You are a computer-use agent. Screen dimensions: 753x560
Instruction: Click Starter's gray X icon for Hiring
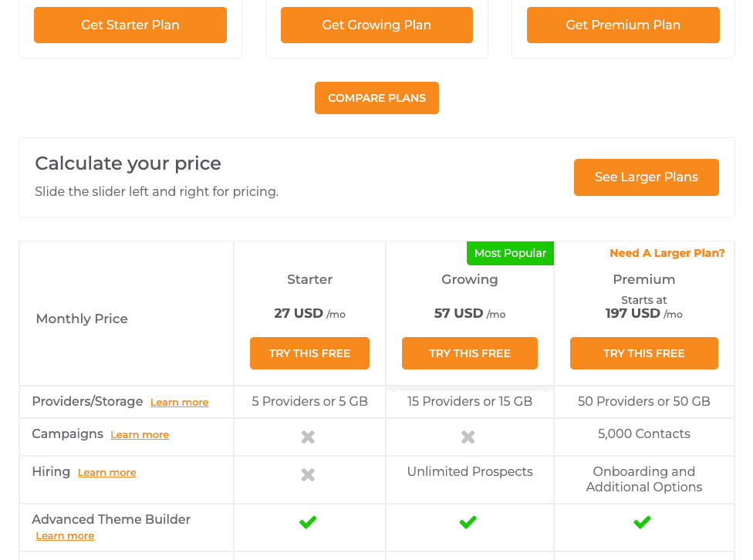308,475
